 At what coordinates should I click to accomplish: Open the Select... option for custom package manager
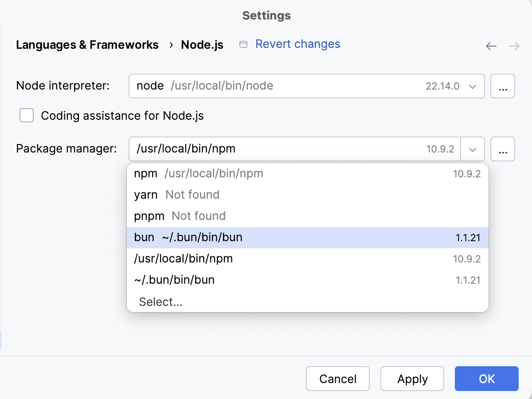pyautogui.click(x=160, y=301)
